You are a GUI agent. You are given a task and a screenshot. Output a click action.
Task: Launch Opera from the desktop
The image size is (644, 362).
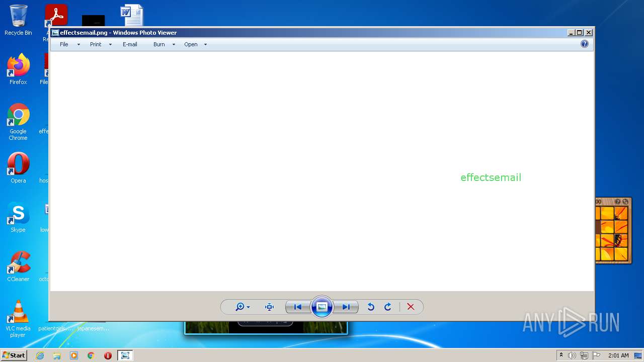18,168
